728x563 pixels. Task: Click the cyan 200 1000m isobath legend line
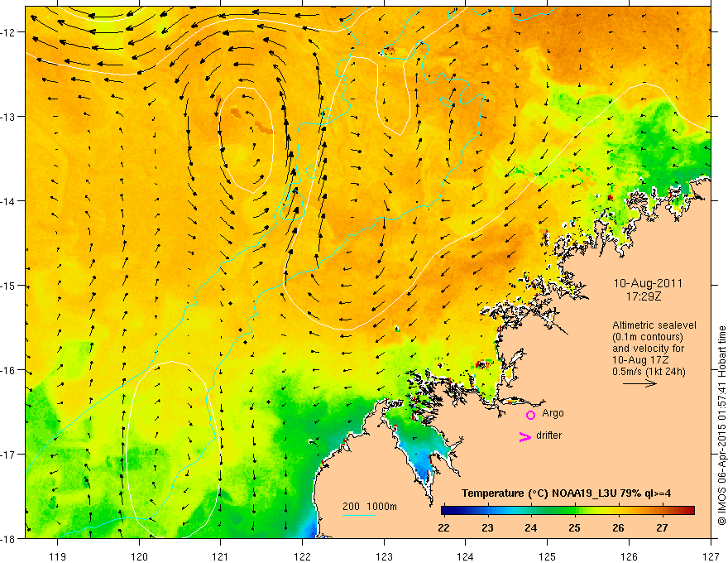click(359, 515)
